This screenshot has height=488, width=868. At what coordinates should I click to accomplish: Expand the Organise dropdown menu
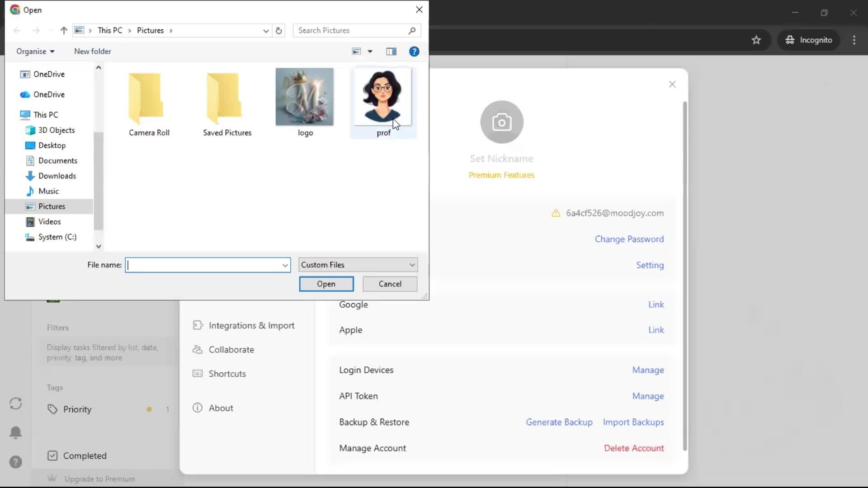pyautogui.click(x=35, y=52)
